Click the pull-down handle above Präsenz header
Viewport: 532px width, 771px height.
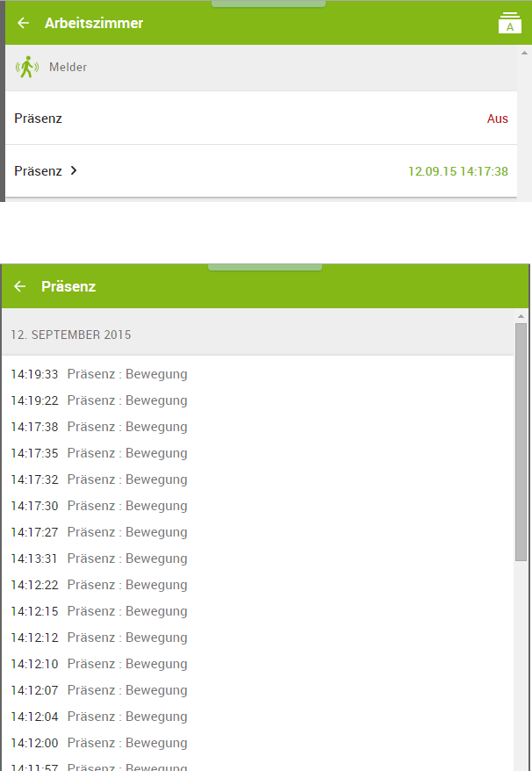point(265,267)
